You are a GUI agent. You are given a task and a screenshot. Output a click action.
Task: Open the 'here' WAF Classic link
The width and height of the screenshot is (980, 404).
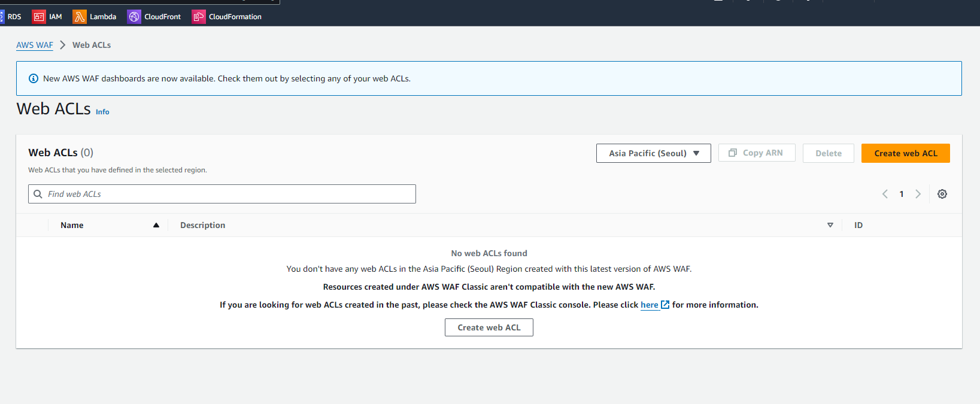click(650, 305)
